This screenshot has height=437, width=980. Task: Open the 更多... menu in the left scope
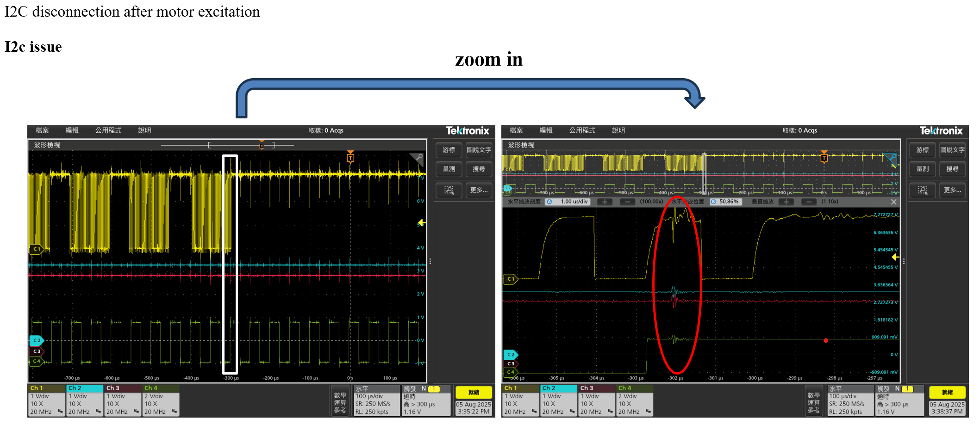pyautogui.click(x=479, y=190)
